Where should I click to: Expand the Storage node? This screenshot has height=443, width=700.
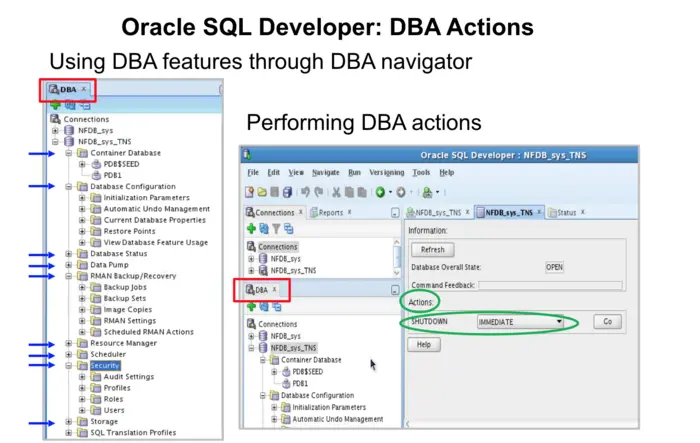coord(68,422)
